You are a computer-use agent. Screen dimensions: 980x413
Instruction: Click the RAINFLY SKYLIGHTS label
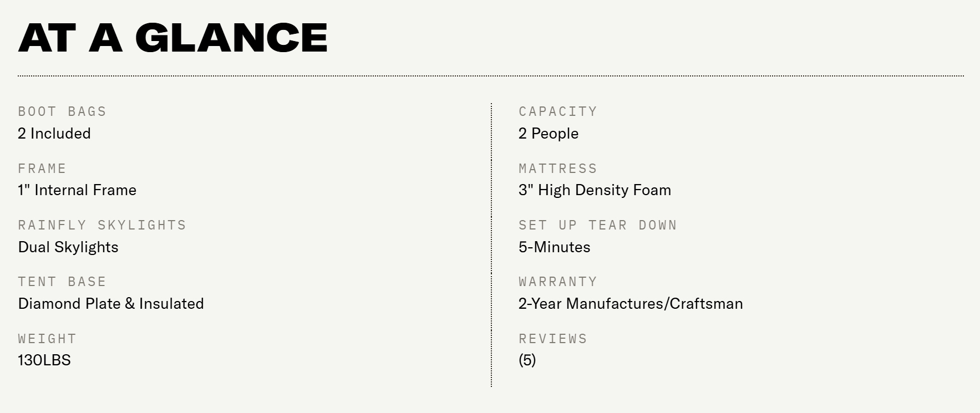point(102,225)
